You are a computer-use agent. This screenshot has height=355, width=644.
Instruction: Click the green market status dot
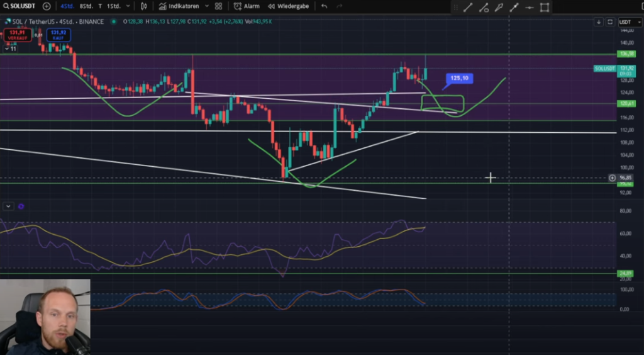pyautogui.click(x=113, y=21)
